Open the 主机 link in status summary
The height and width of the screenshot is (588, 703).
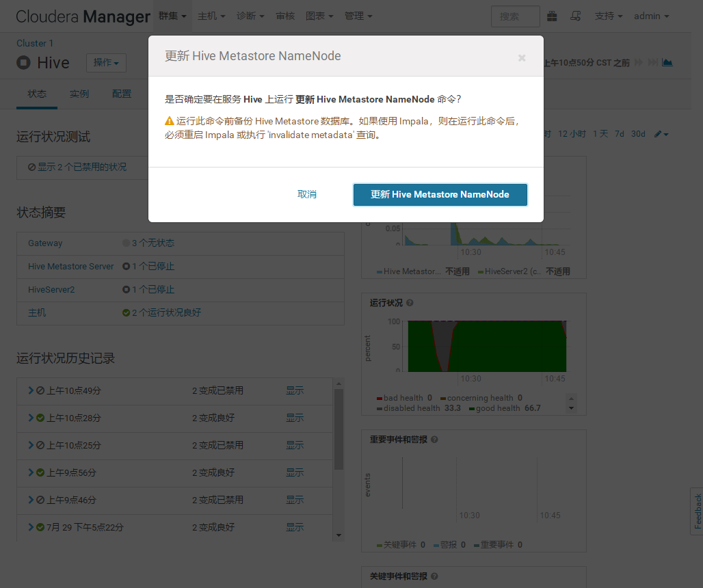[x=37, y=313]
